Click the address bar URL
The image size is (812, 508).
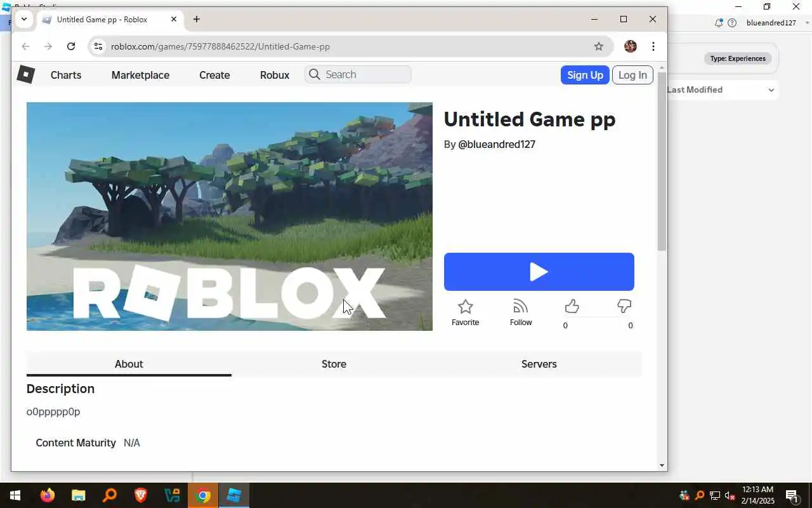[x=220, y=46]
